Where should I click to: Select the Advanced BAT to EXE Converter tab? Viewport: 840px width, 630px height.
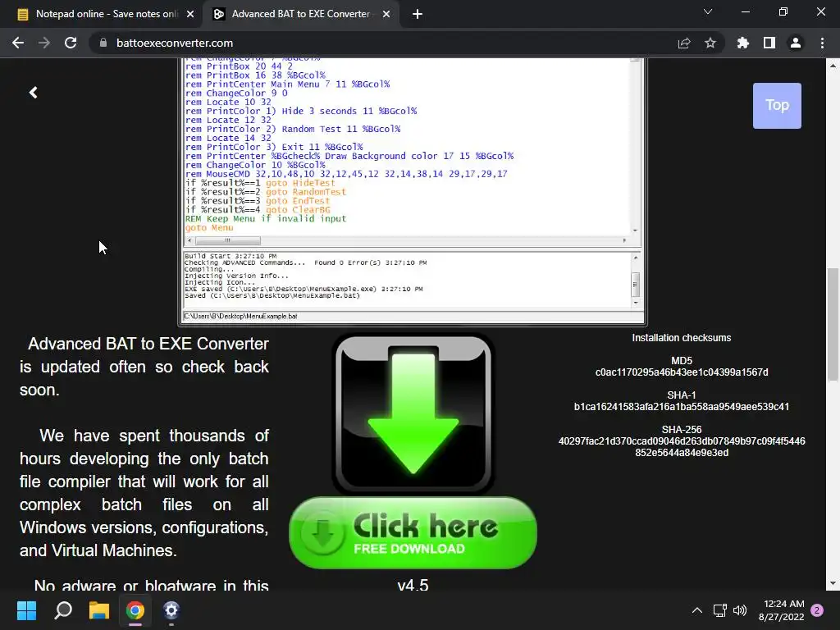tap(300, 15)
